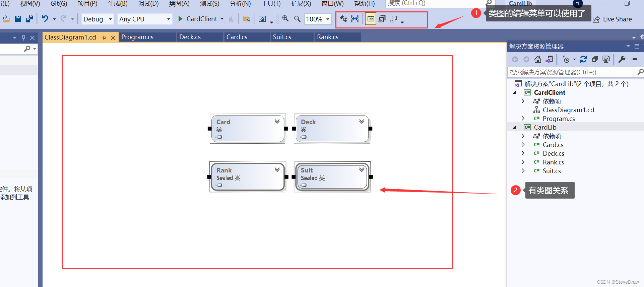The width and height of the screenshot is (644, 287).
Task: Open Properties with the wrench icon
Action: point(622,59)
